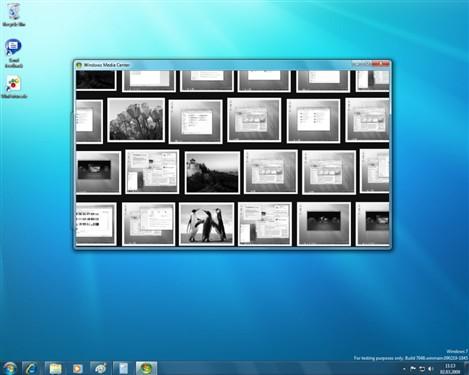
Task: Launch Windows Media Player from taskbar
Action: click(78, 368)
